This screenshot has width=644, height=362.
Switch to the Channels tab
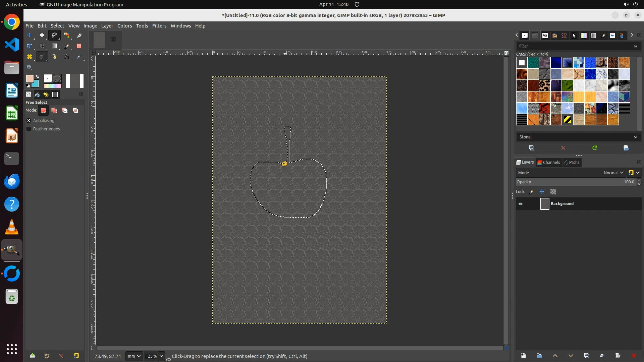pos(549,163)
